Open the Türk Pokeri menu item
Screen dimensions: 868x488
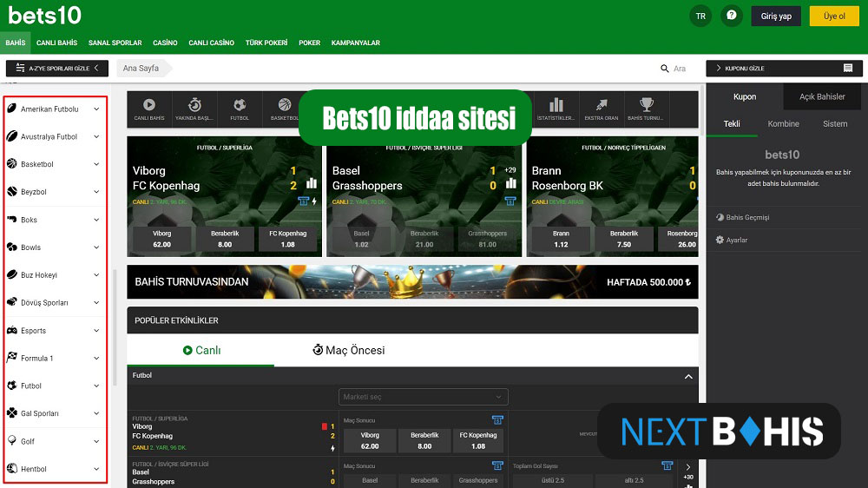point(266,43)
